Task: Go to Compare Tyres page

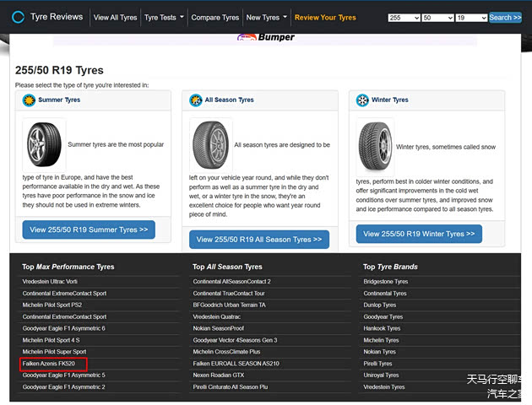Action: tap(214, 18)
